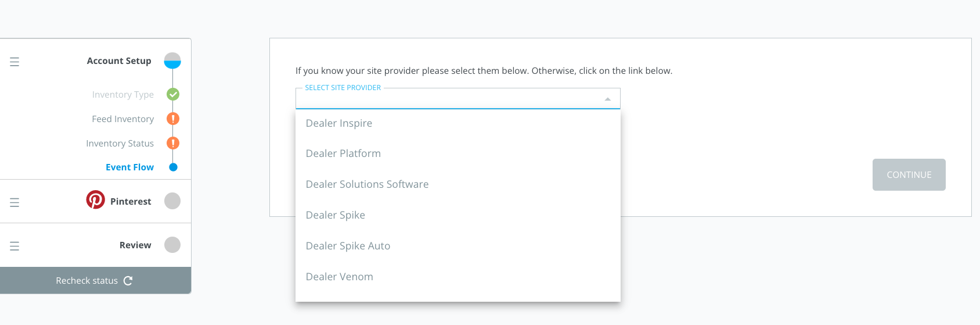980x325 pixels.
Task: Click the Account Setup hamburger icon
Action: click(15, 62)
